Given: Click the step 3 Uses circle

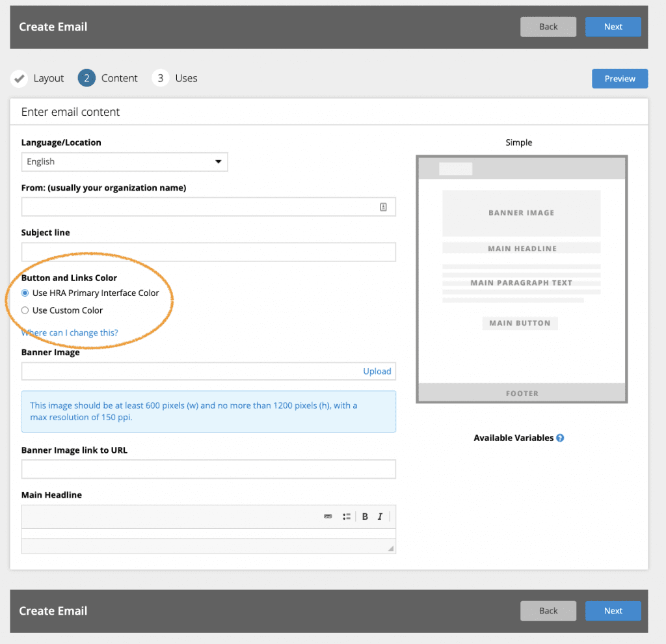Looking at the screenshot, I should click(161, 78).
